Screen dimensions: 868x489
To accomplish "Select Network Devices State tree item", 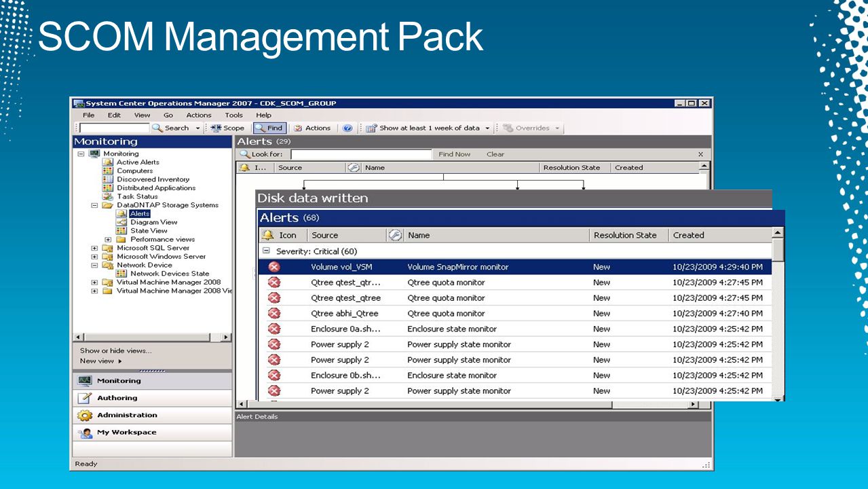I will pyautogui.click(x=170, y=274).
